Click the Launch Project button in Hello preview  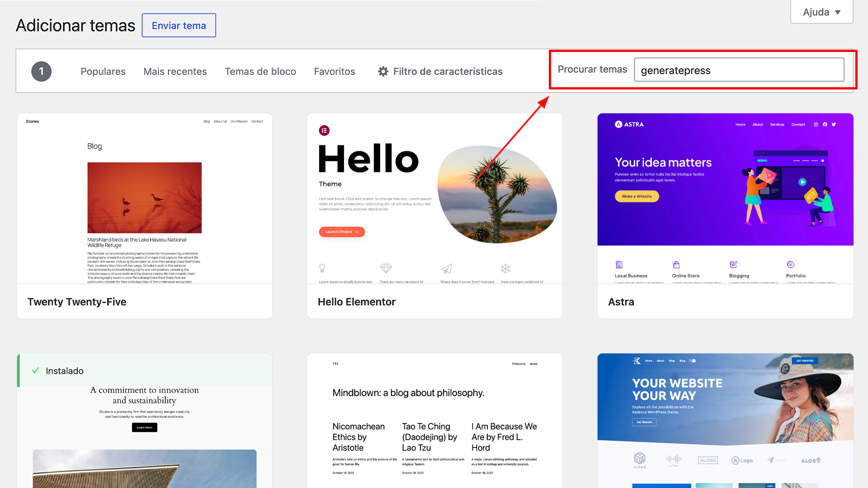342,232
